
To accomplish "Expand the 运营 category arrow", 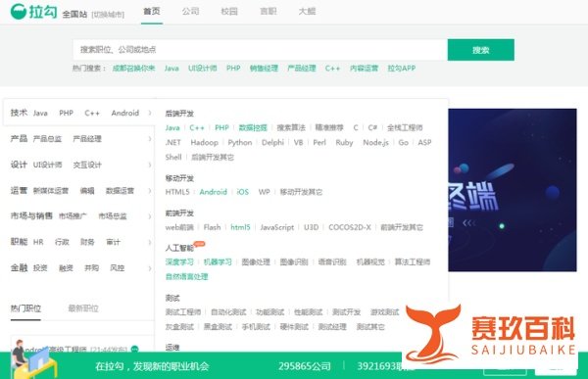I will click(150, 190).
